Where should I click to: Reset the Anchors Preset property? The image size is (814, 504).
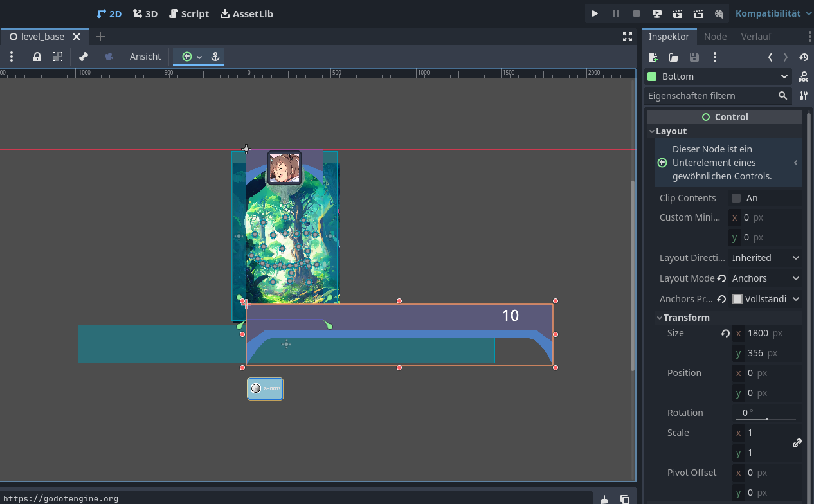(x=721, y=299)
